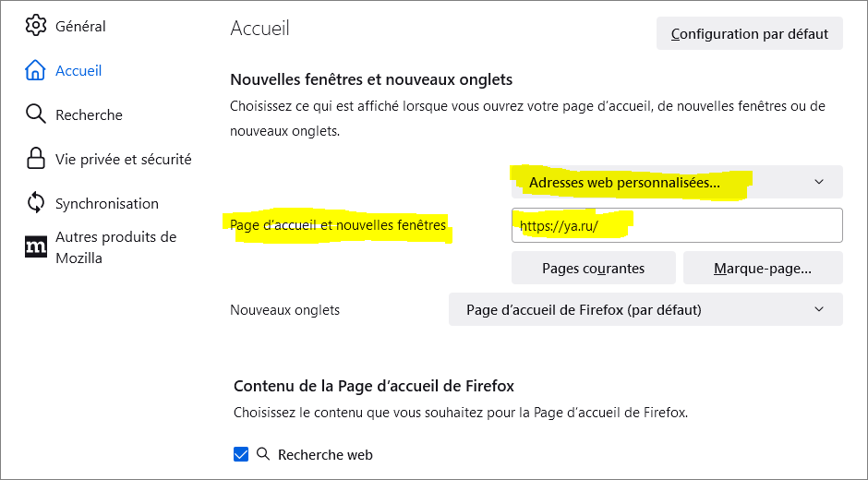Go to the Recherche settings section
The image size is (868, 480).
(89, 114)
